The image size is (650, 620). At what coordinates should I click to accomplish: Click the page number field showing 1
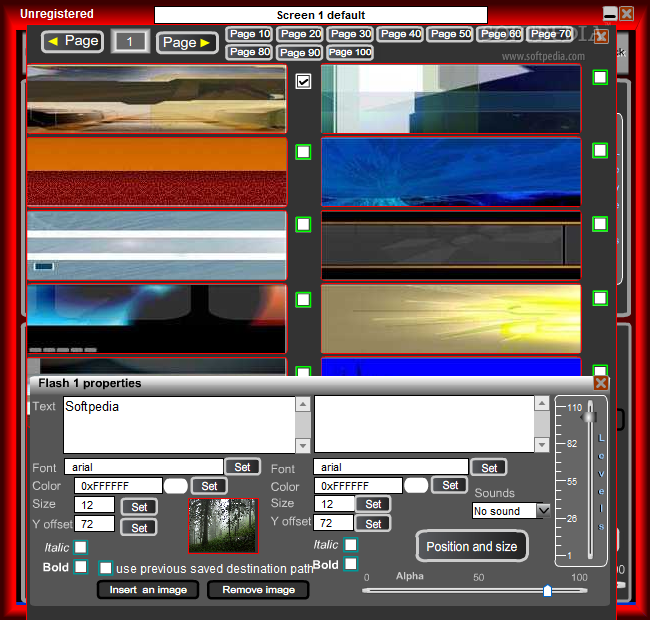(130, 42)
